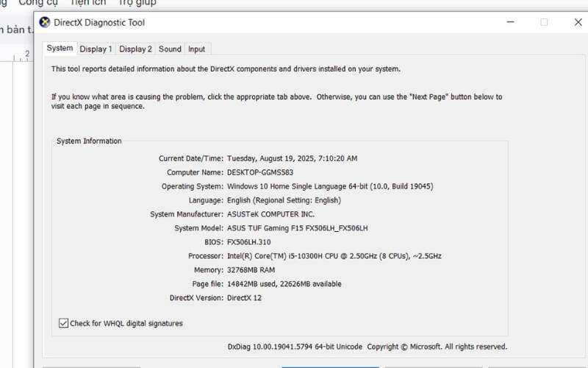Minimize the DirectX Diagnostic Tool window
This screenshot has width=588, height=368.
pos(510,22)
